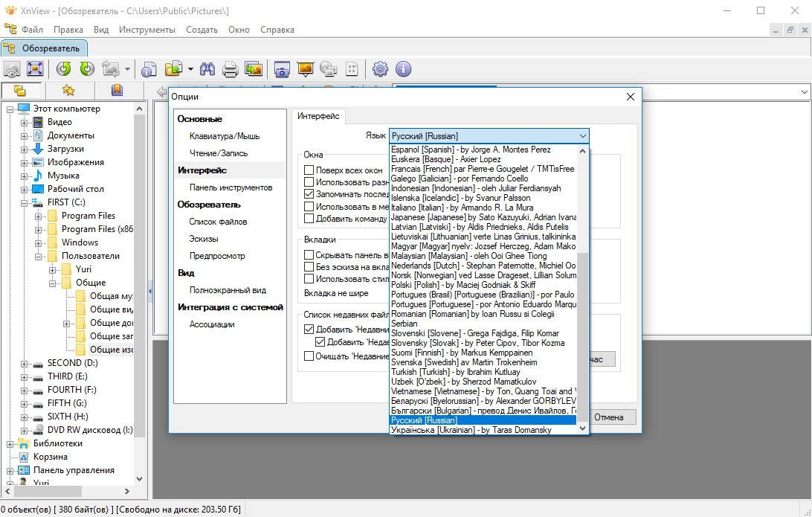Click the fullscreen view toolbar icon
812x517 pixels.
click(x=35, y=68)
